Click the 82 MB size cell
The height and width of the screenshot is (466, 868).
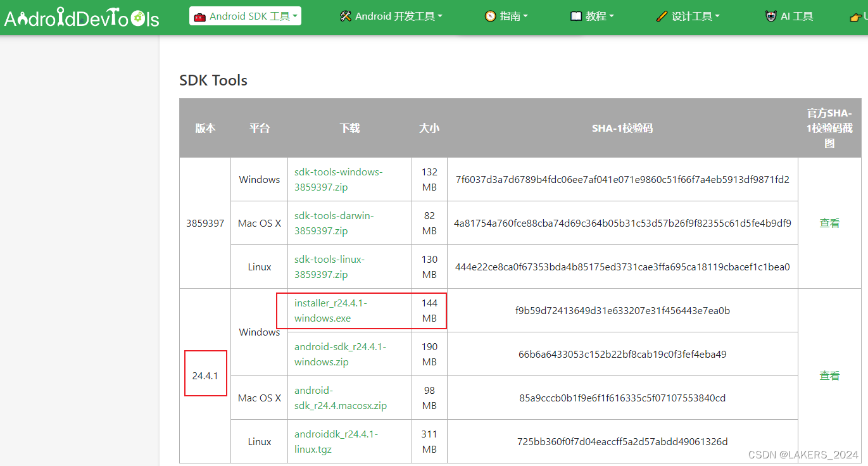point(429,224)
